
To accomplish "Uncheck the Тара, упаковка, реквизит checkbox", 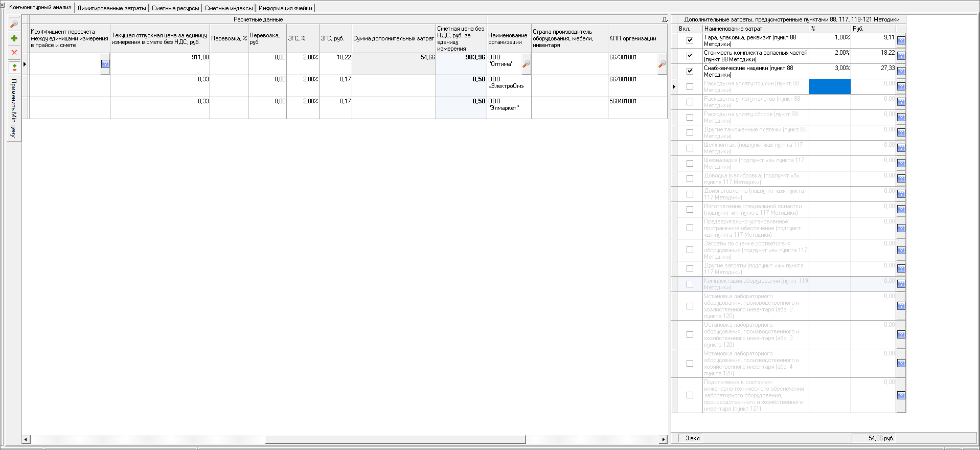I will pyautogui.click(x=690, y=40).
